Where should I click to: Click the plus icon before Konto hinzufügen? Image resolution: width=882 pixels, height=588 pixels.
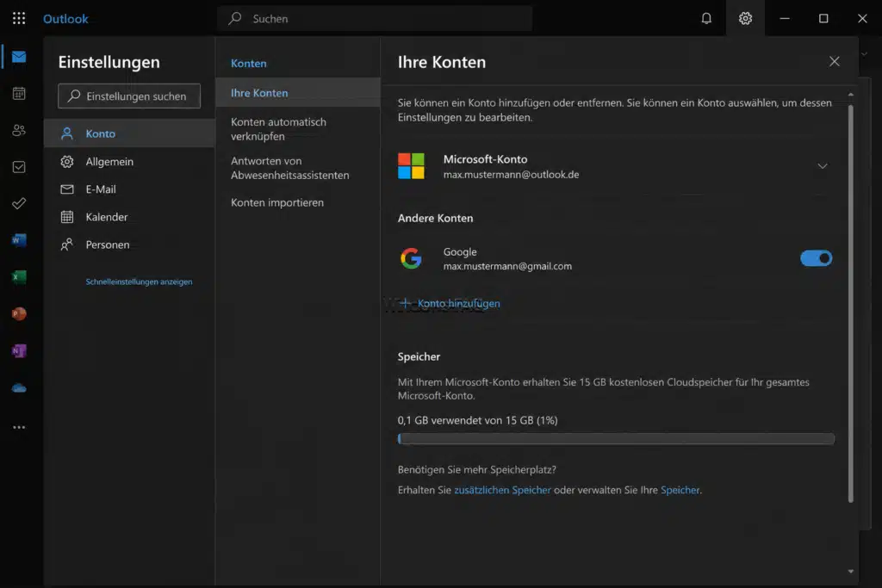405,303
